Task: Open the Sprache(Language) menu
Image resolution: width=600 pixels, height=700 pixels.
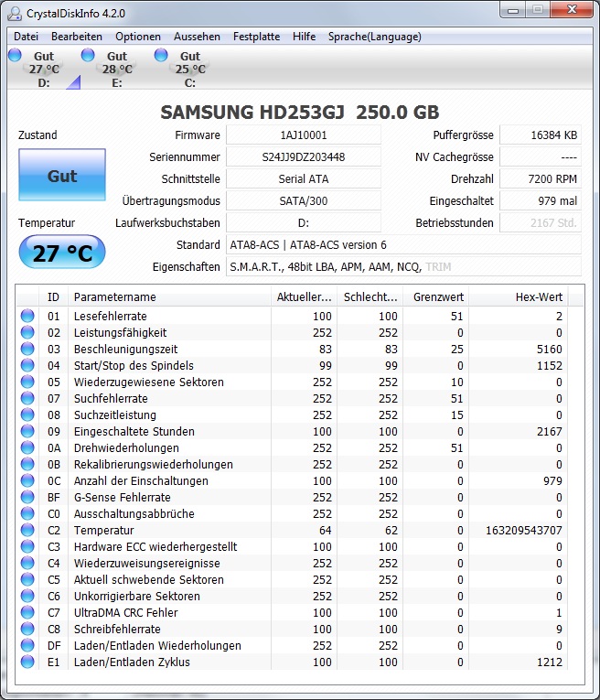Action: pos(375,37)
